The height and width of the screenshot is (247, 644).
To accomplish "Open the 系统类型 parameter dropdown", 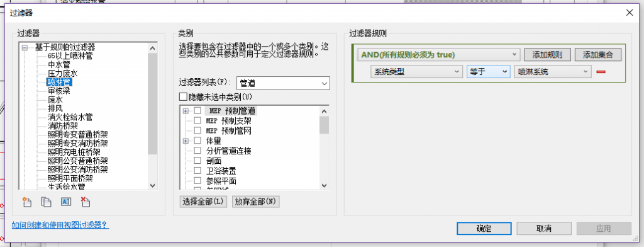I will [x=416, y=72].
